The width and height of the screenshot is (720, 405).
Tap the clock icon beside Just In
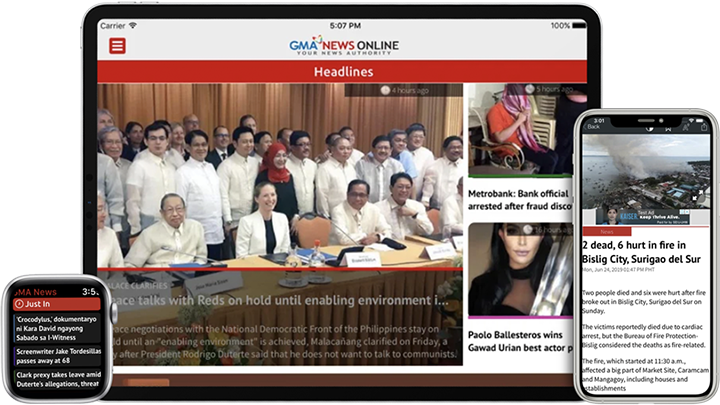17,304
